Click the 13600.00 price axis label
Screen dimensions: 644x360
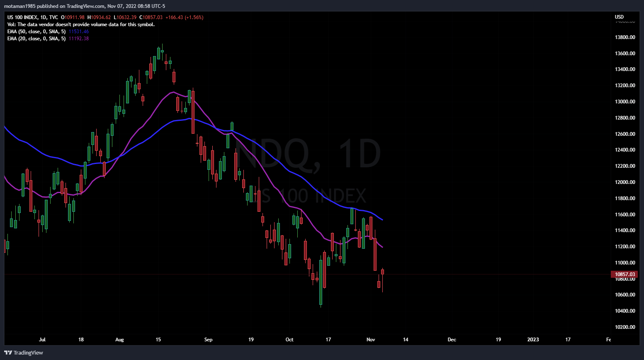(625, 53)
